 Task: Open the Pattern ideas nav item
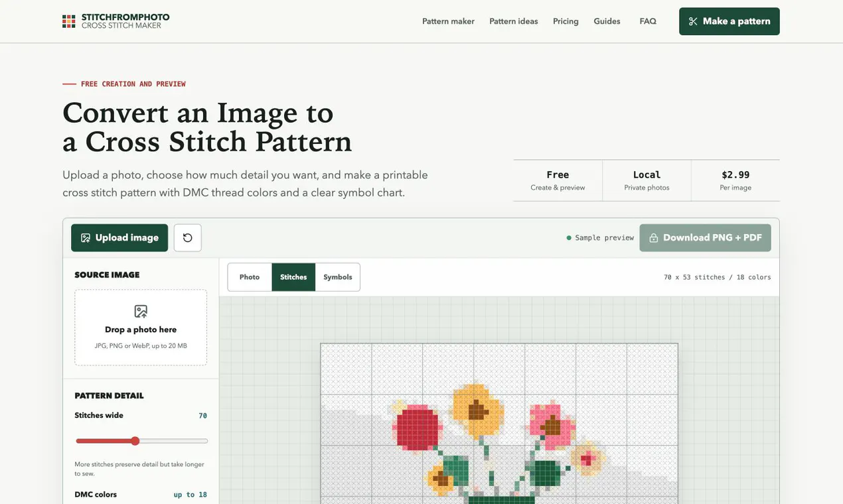tap(514, 21)
